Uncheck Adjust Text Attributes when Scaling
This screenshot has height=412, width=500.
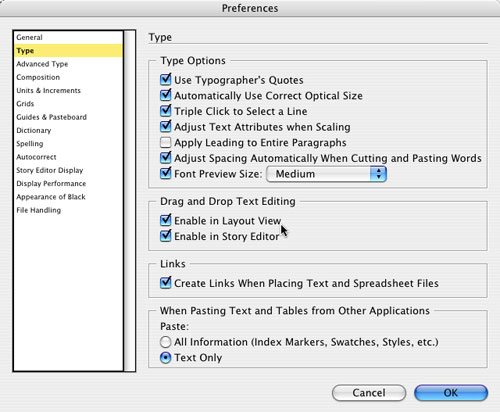coord(166,127)
